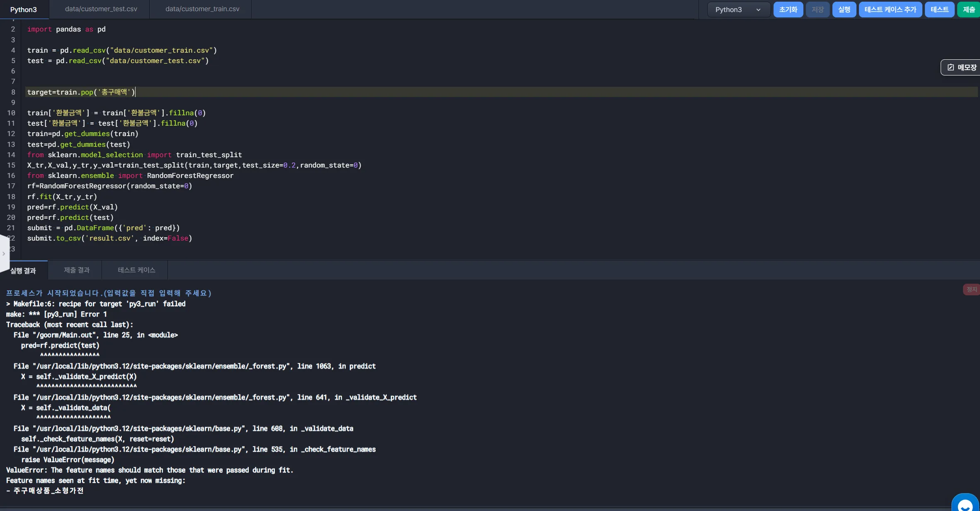Viewport: 980px width, 511px height.
Task: Open the 테스트 케이스 tab
Action: [136, 270]
